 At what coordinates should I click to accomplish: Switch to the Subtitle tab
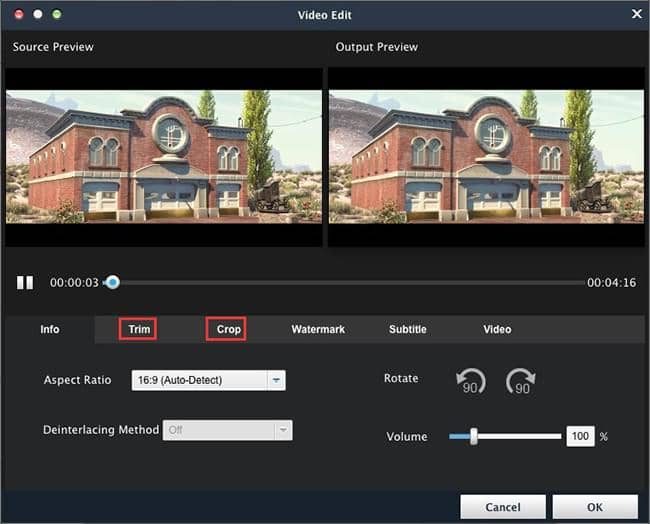tap(407, 329)
